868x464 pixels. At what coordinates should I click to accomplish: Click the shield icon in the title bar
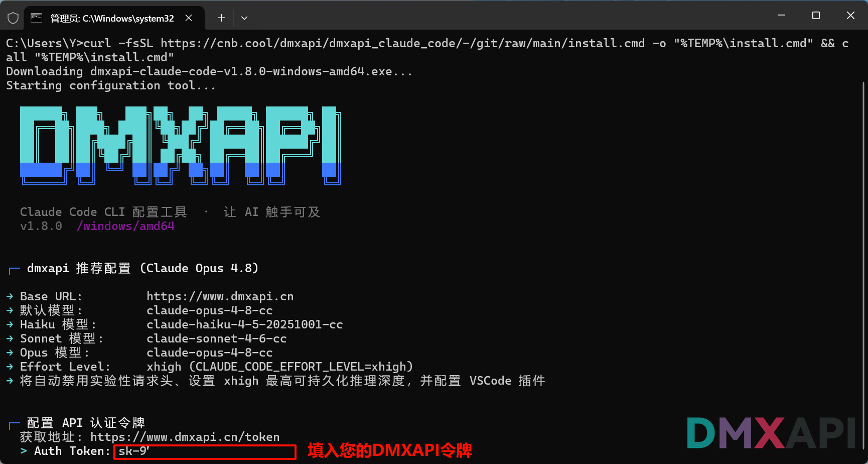[13, 18]
